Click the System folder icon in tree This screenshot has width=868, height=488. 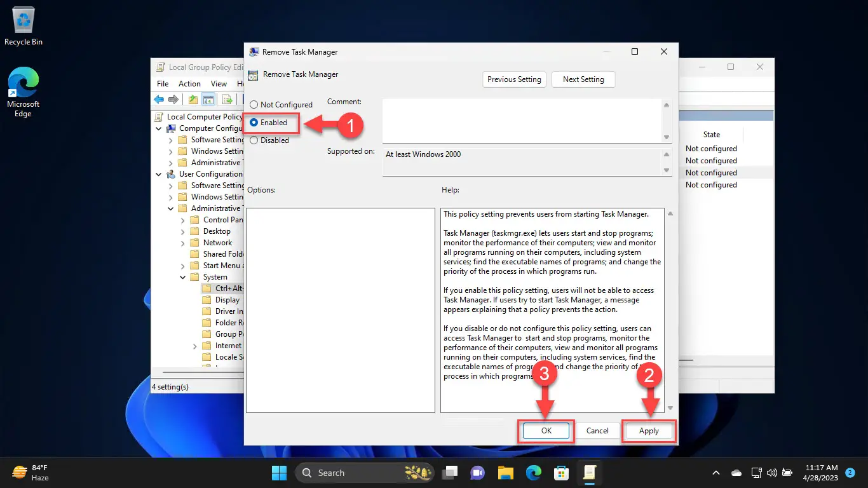tap(195, 277)
